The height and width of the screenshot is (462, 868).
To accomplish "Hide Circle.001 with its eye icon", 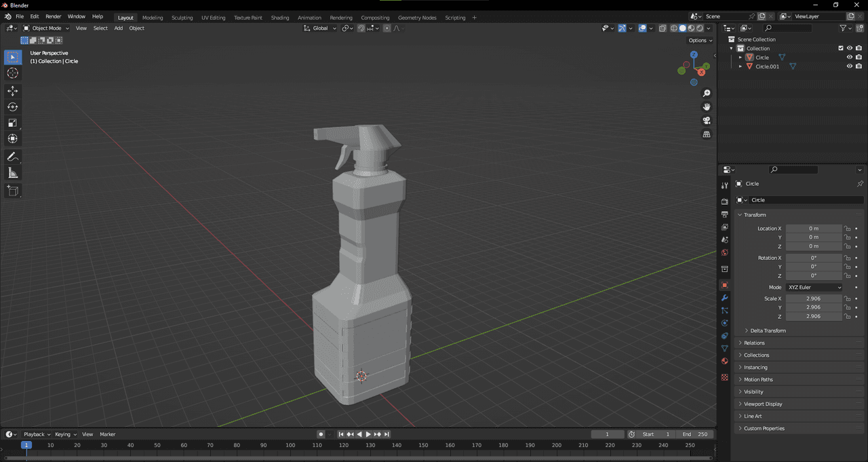I will click(849, 66).
